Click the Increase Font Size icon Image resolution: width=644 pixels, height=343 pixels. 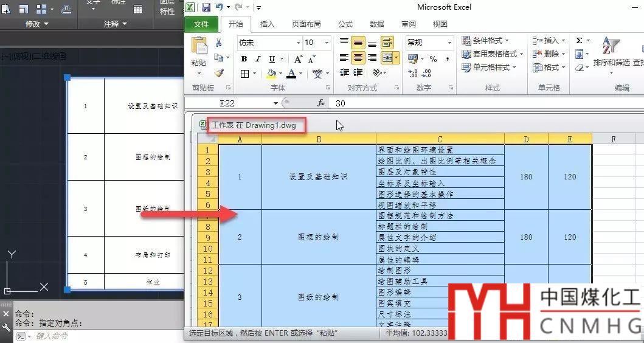pyautogui.click(x=299, y=59)
